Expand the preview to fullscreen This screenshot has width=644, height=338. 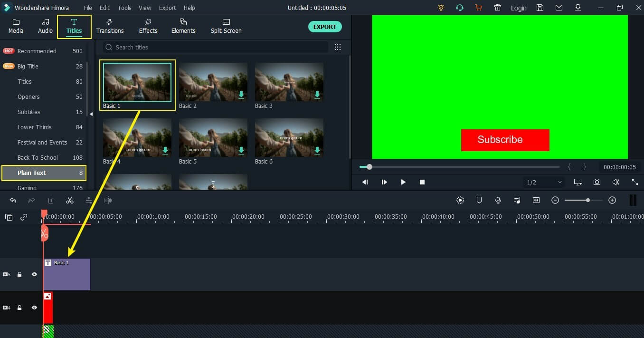[635, 182]
